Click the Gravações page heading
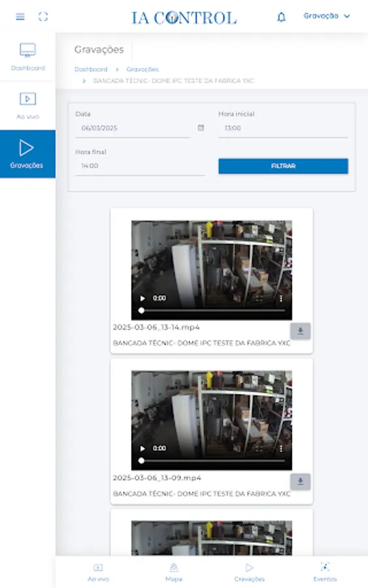 click(x=99, y=50)
